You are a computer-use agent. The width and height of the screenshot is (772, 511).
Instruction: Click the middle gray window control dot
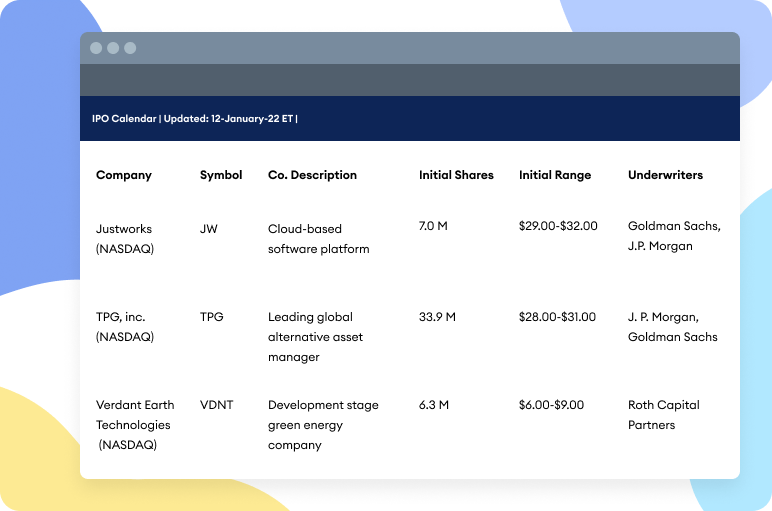113,48
